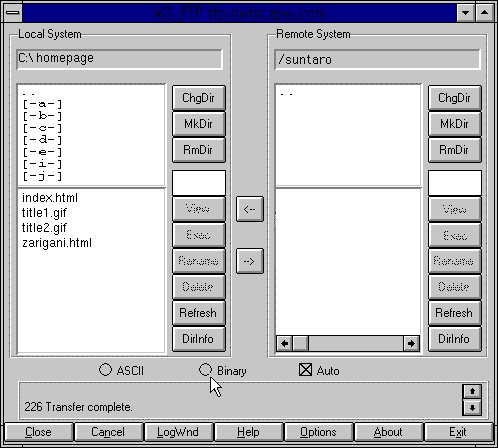Click remote DirInfo button
The image size is (498, 448).
point(455,339)
